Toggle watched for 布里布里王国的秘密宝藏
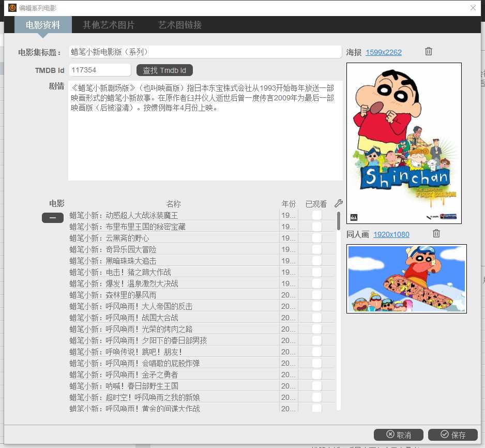485x448 pixels. click(x=317, y=227)
